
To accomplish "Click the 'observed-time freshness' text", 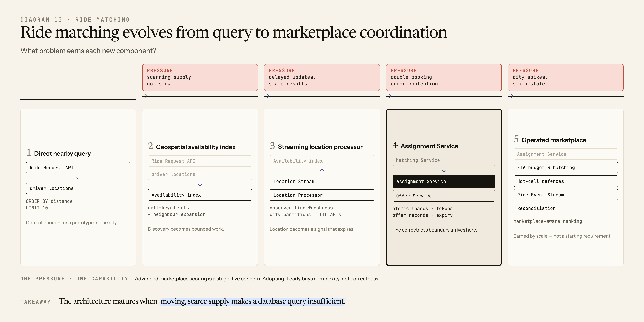I will (x=301, y=208).
